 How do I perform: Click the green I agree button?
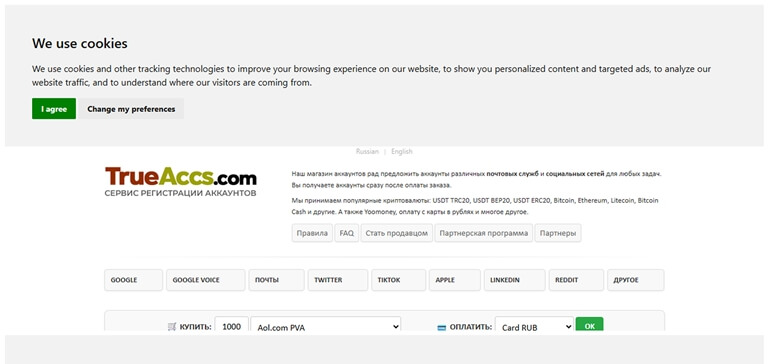(x=54, y=109)
